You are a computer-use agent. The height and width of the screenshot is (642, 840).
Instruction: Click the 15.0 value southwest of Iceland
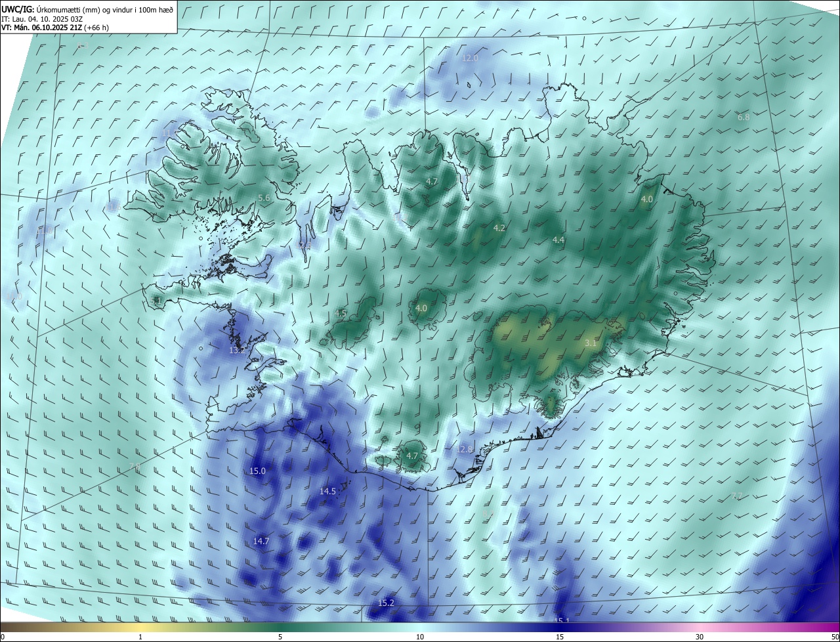point(258,471)
